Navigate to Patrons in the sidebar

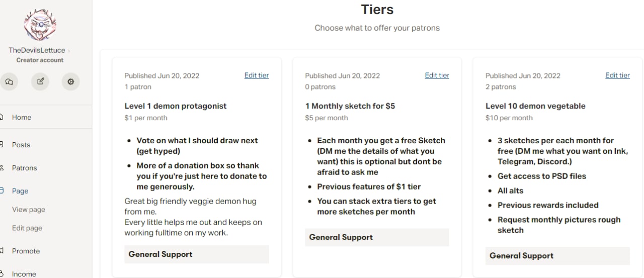(24, 168)
